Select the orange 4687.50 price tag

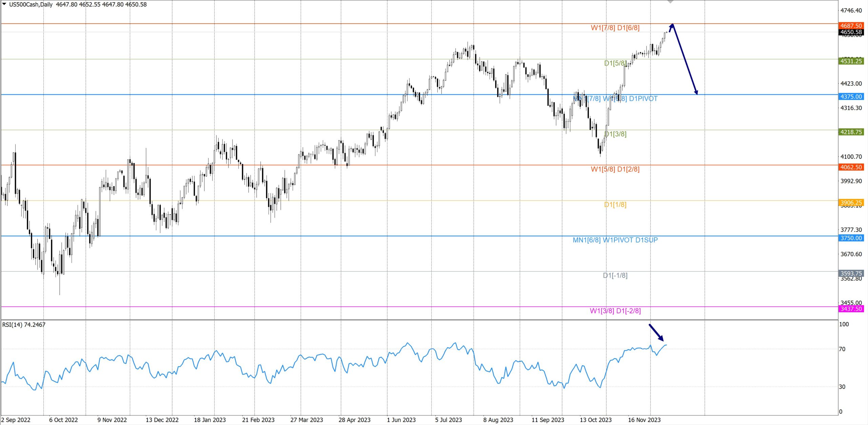click(x=851, y=26)
